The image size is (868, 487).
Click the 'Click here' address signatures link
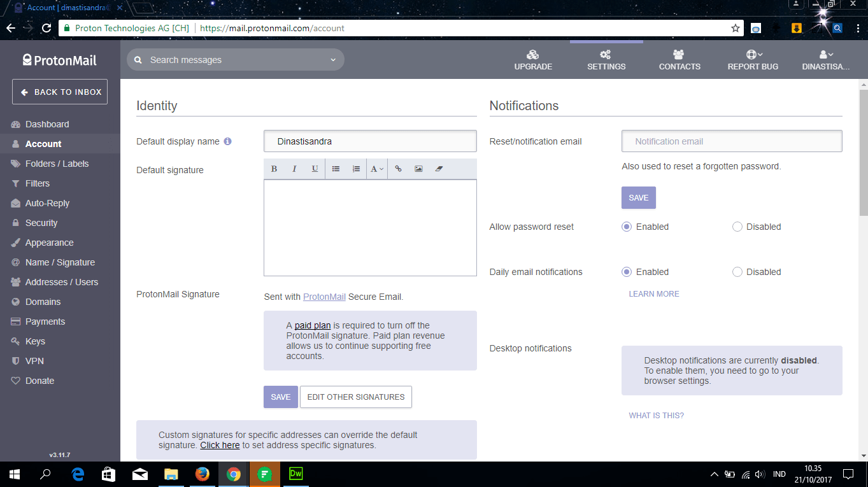pyautogui.click(x=220, y=445)
